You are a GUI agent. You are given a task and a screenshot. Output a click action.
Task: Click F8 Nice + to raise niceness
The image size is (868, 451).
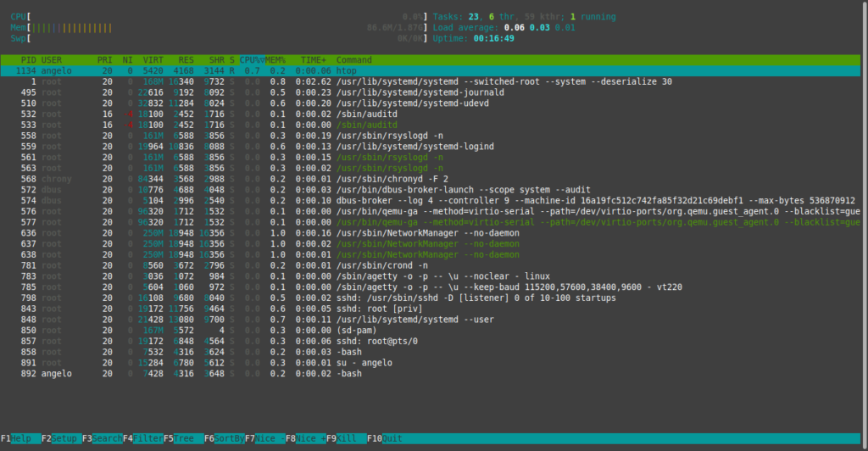[305, 439]
